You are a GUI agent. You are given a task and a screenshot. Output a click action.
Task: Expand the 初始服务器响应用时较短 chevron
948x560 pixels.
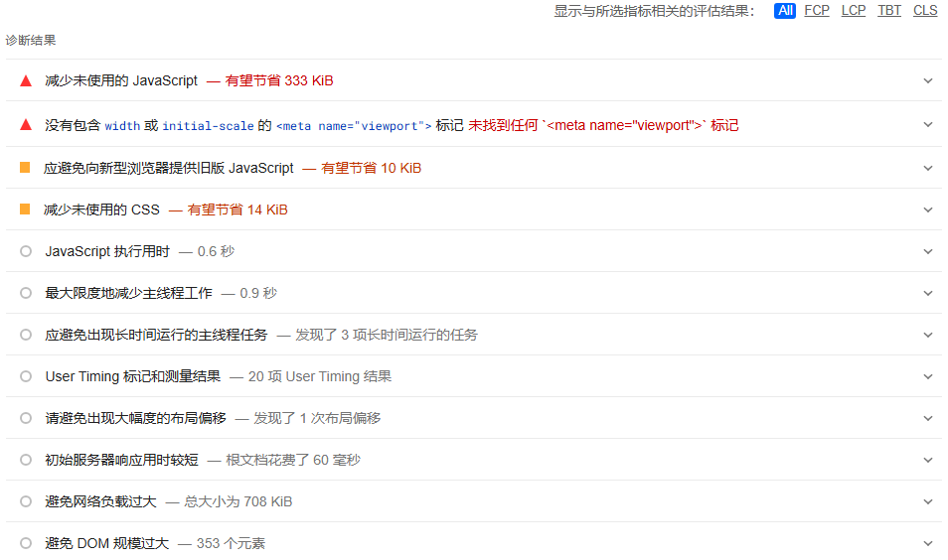point(928,460)
